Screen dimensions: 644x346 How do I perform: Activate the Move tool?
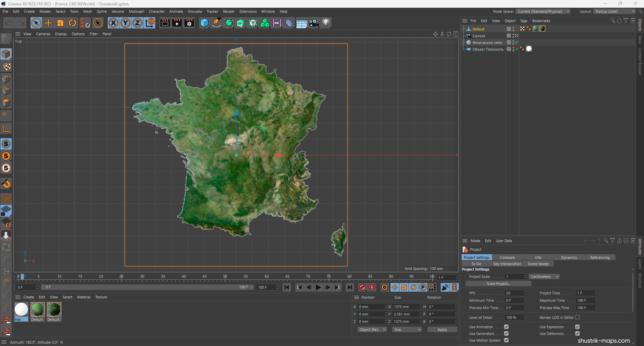pos(48,23)
